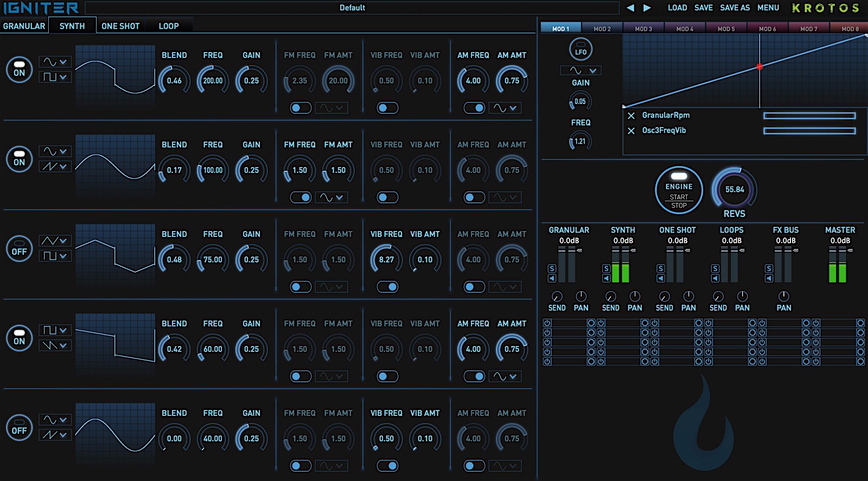Click the LFO freq knob 1.21
Image resolution: width=868 pixels, height=481 pixels.
click(580, 142)
